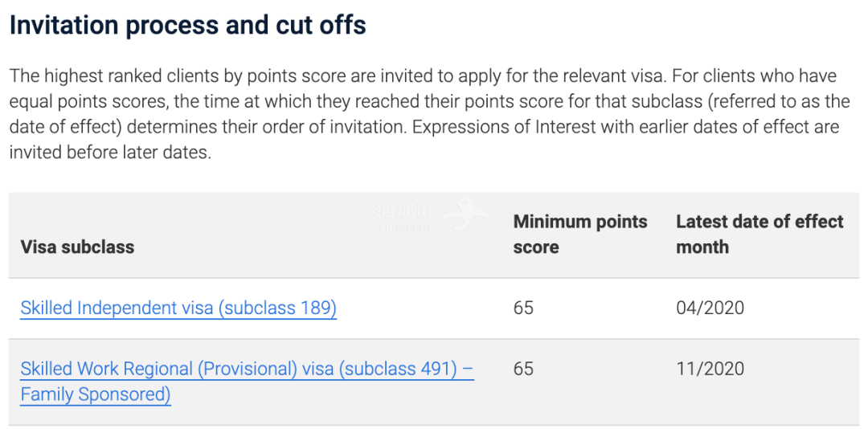Select the 'Latest date of effect month' header
The width and height of the screenshot is (868, 433).
(759, 234)
